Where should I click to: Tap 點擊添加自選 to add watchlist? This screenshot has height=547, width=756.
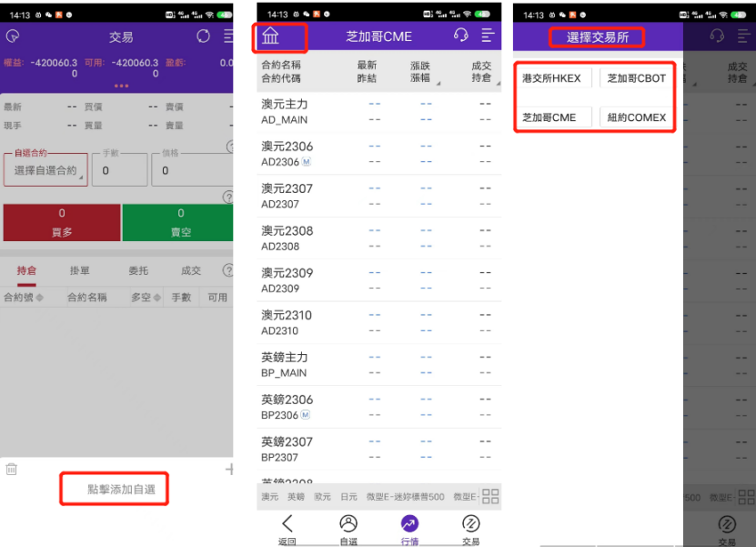[121, 489]
